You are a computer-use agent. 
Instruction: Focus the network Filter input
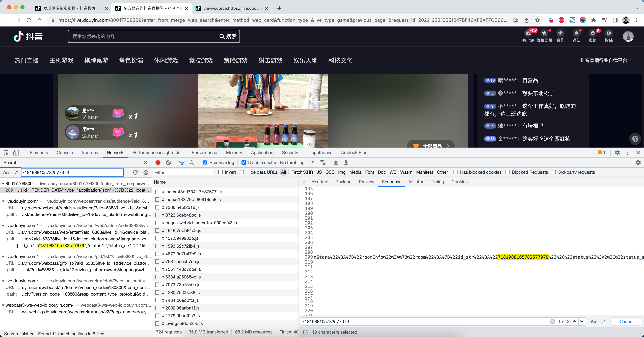(x=183, y=172)
